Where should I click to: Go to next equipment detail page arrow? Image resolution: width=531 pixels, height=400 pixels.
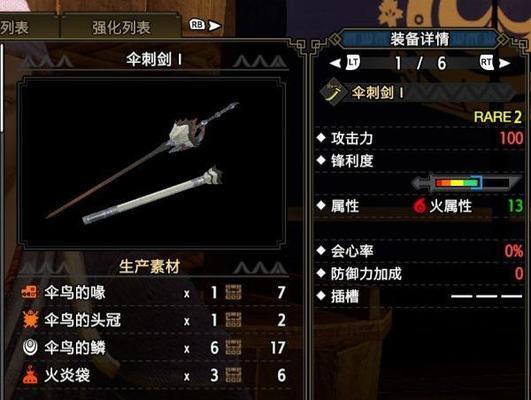504,63
